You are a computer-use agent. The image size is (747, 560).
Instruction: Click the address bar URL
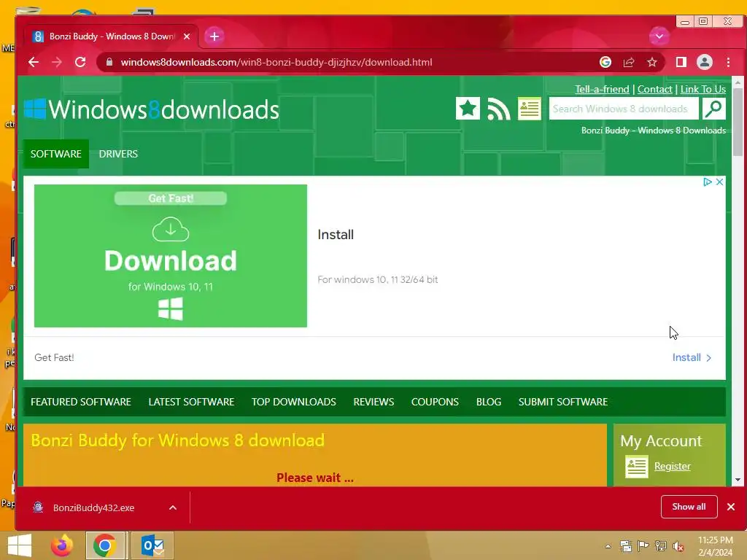tap(276, 63)
